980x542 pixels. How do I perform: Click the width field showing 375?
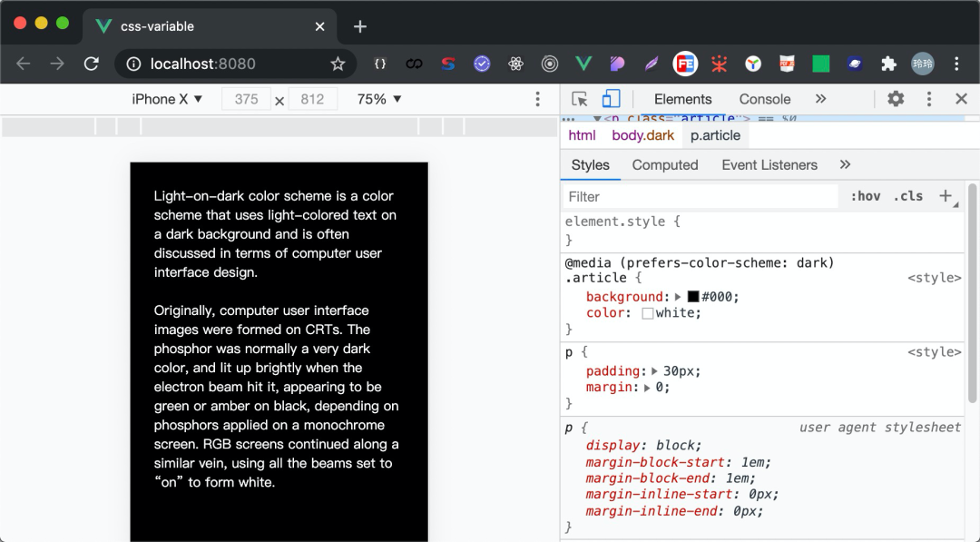pyautogui.click(x=246, y=99)
